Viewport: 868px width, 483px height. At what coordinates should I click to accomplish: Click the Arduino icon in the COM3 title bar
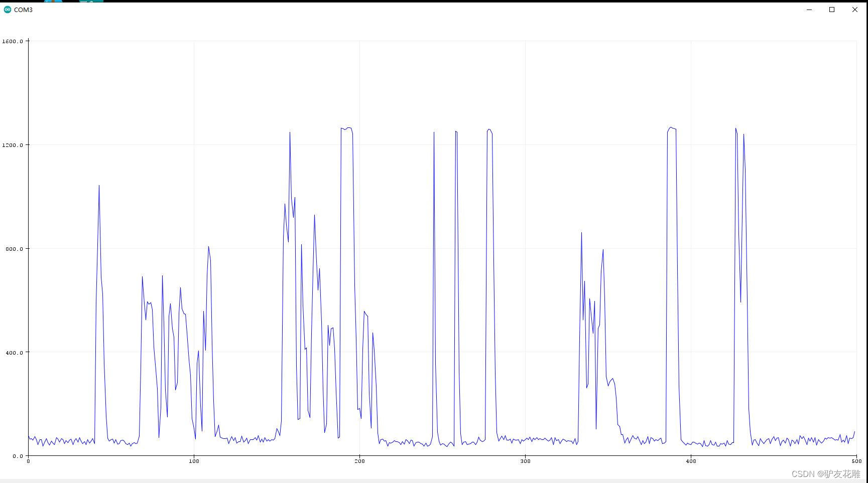pos(8,10)
